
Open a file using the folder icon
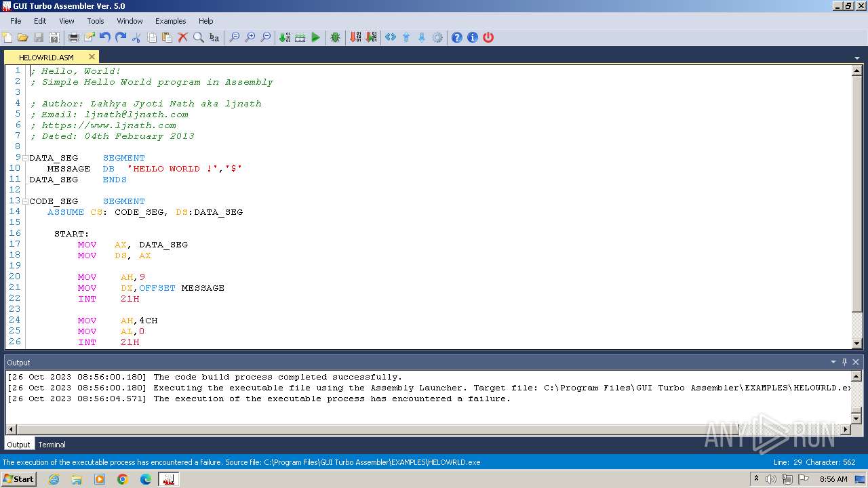tap(22, 37)
